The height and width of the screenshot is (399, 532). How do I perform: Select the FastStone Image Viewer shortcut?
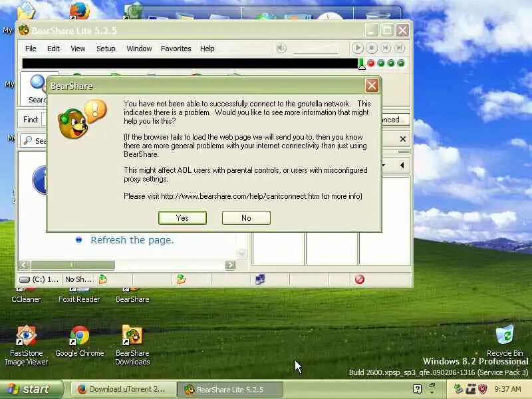[x=26, y=345]
